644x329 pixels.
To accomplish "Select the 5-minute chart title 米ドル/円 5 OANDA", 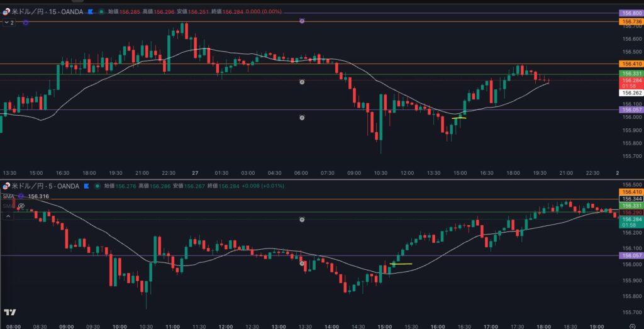I will click(44, 186).
